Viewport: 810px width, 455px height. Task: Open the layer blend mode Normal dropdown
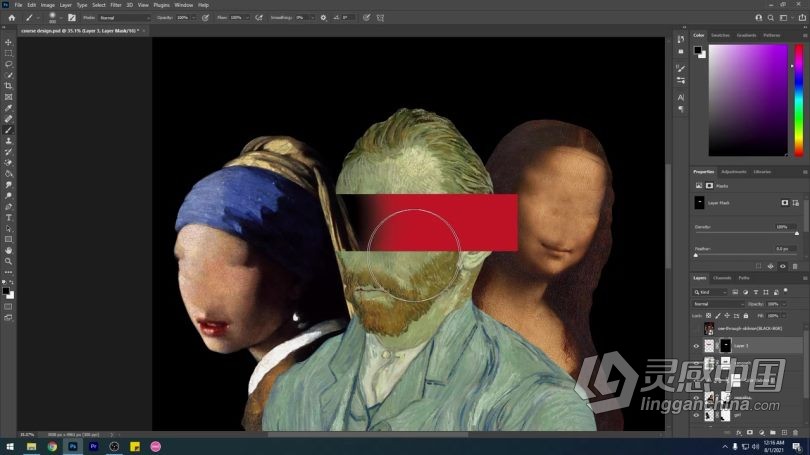click(719, 304)
